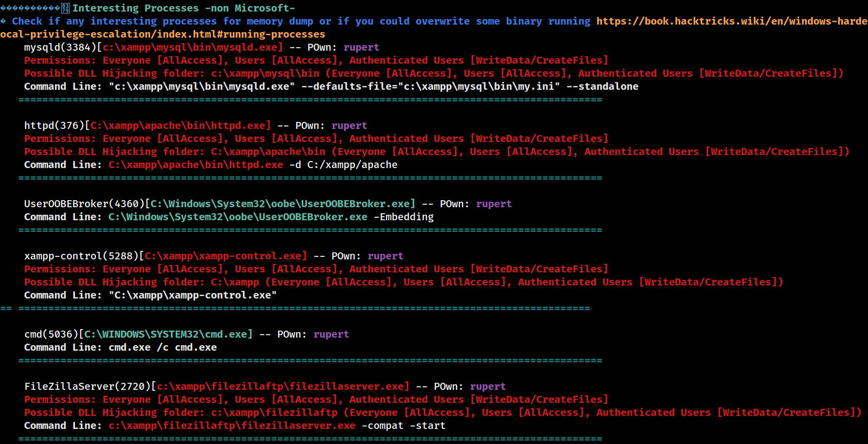
Task: Select xampp-control(5288) process name
Action: [81, 256]
